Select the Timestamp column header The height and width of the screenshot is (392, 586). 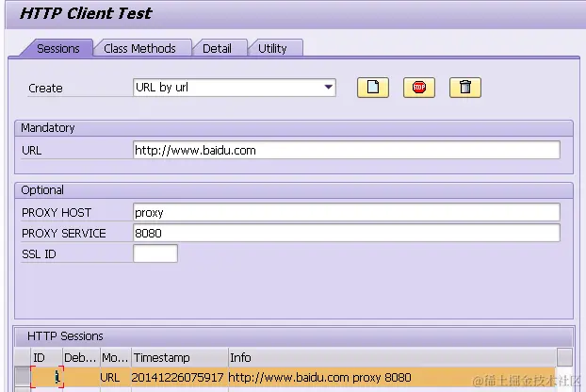click(179, 358)
